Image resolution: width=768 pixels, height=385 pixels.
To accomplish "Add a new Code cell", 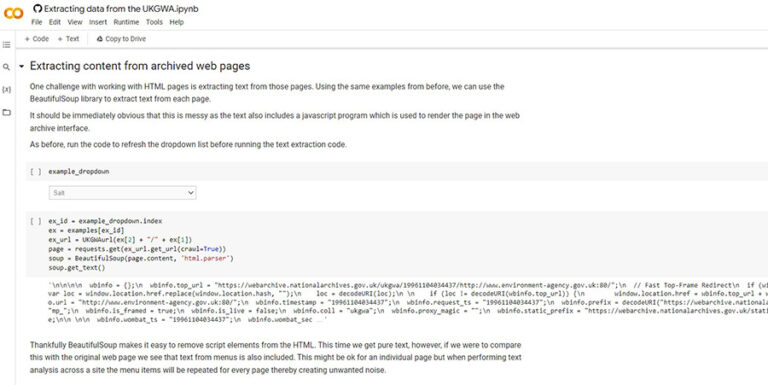I will pyautogui.click(x=37, y=39).
